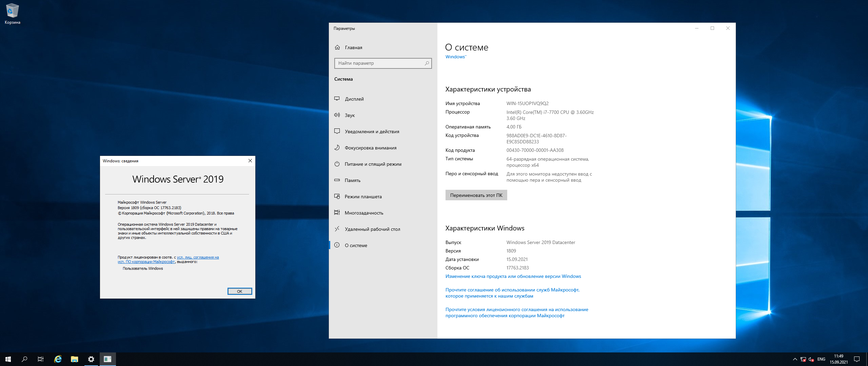868x366 pixels.
Task: Click the notification icon beside Уведомления и действия
Action: pos(337,131)
